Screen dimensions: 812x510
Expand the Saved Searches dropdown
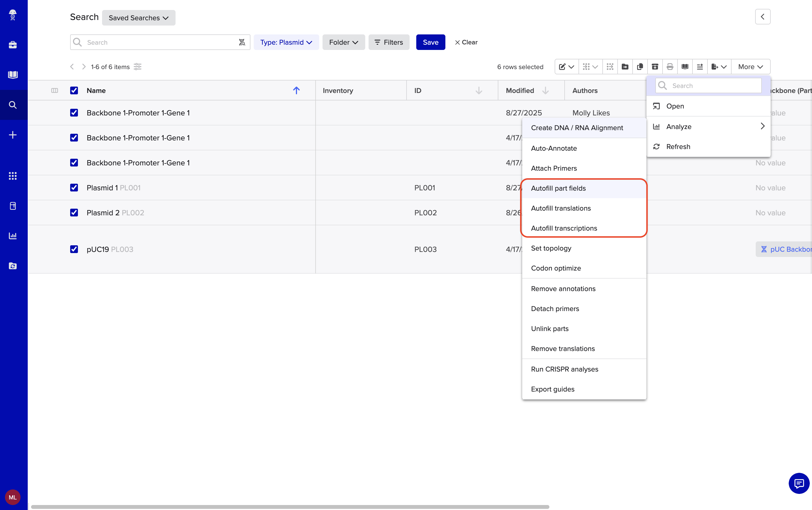[x=139, y=18]
